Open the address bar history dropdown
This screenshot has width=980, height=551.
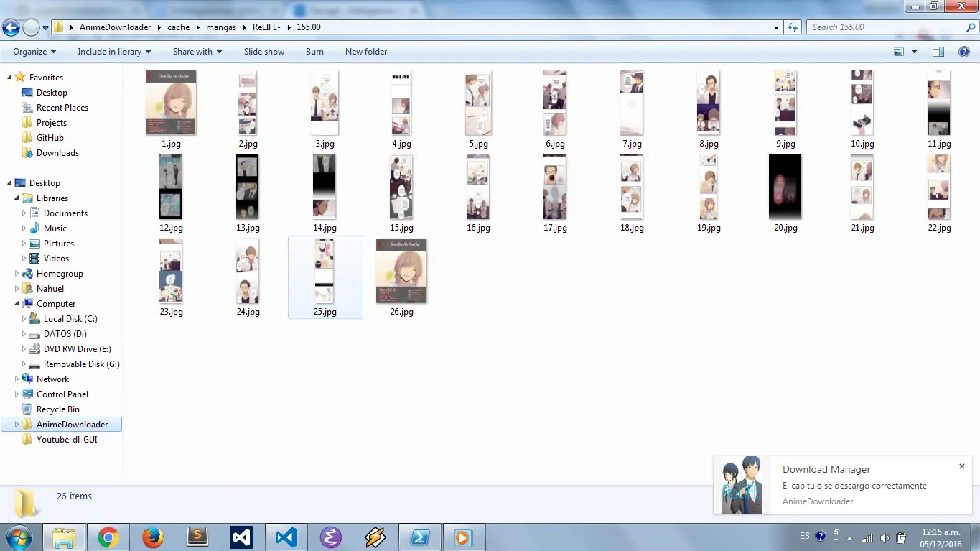coord(777,28)
